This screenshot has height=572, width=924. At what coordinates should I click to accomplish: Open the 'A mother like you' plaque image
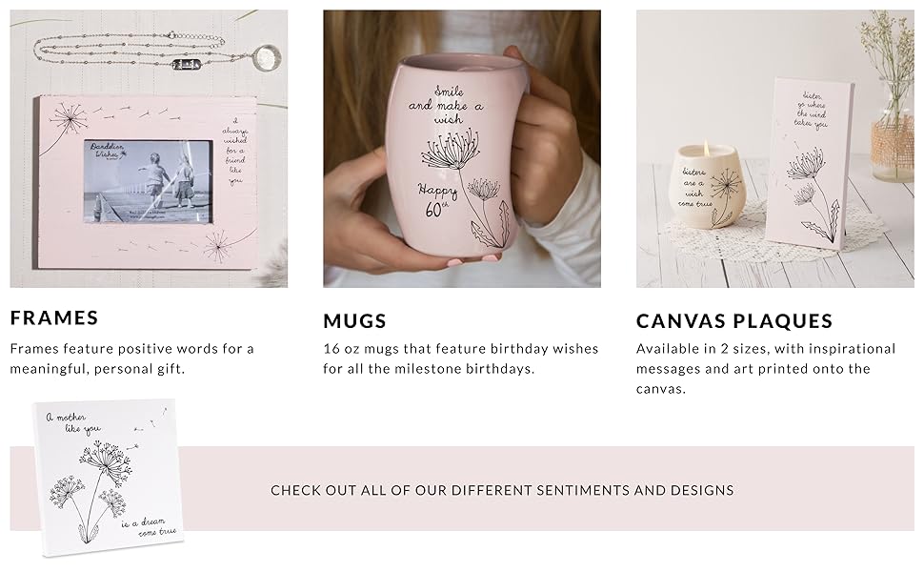coord(109,478)
